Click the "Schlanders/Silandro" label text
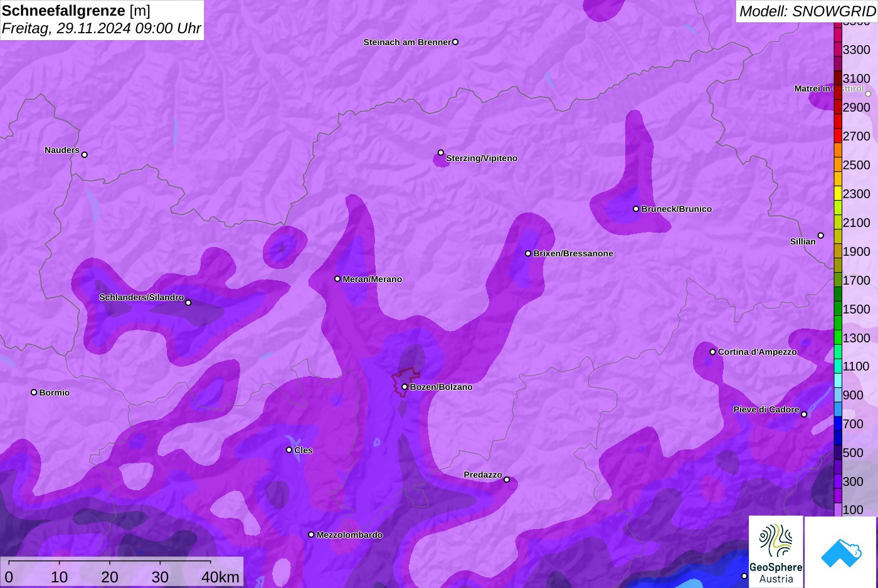The width and height of the screenshot is (878, 588). pyautogui.click(x=142, y=297)
